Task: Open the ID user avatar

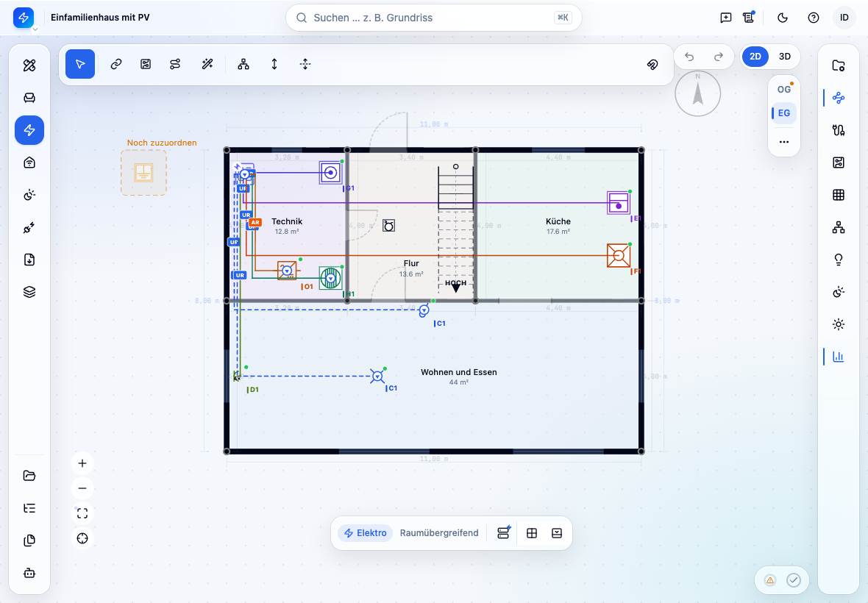Action: (x=844, y=18)
